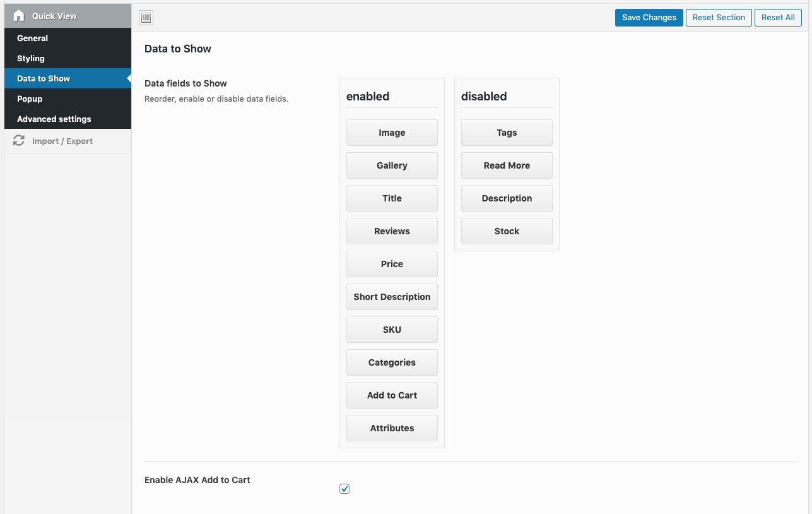Toggle the sidebar layout icon in the toolbar
The image size is (812, 514).
[146, 17]
